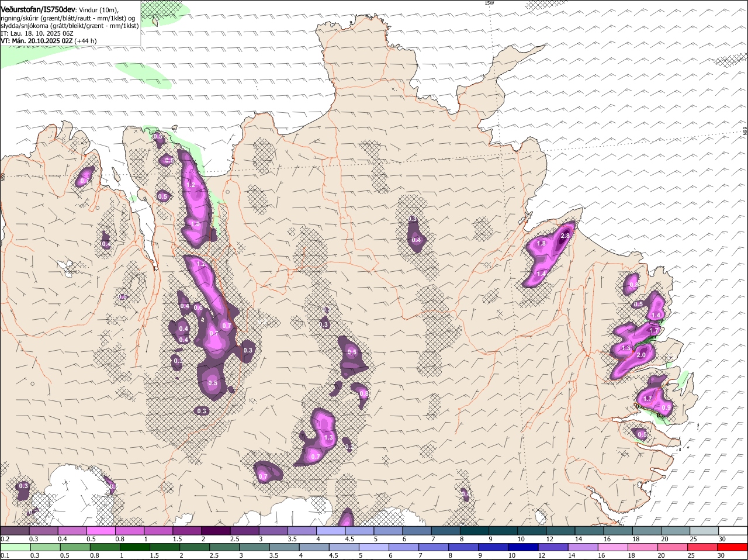Click the 2.8 precipitation value on the map

point(565,236)
